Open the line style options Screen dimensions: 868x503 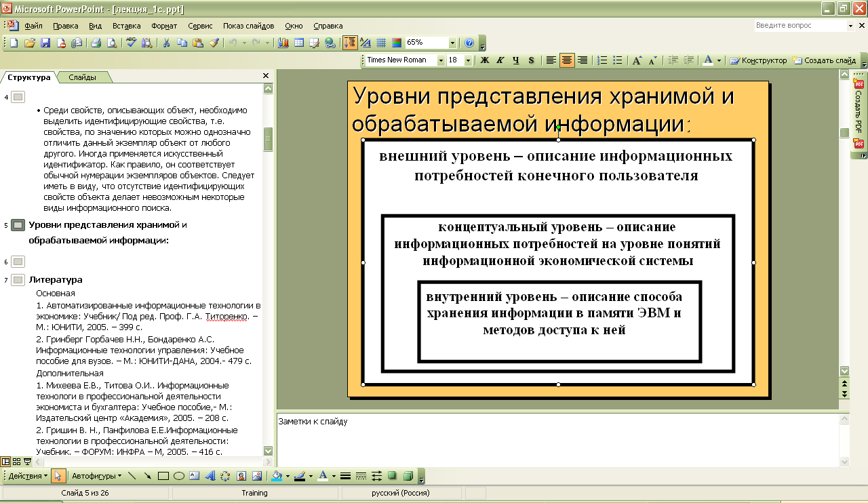(x=345, y=476)
